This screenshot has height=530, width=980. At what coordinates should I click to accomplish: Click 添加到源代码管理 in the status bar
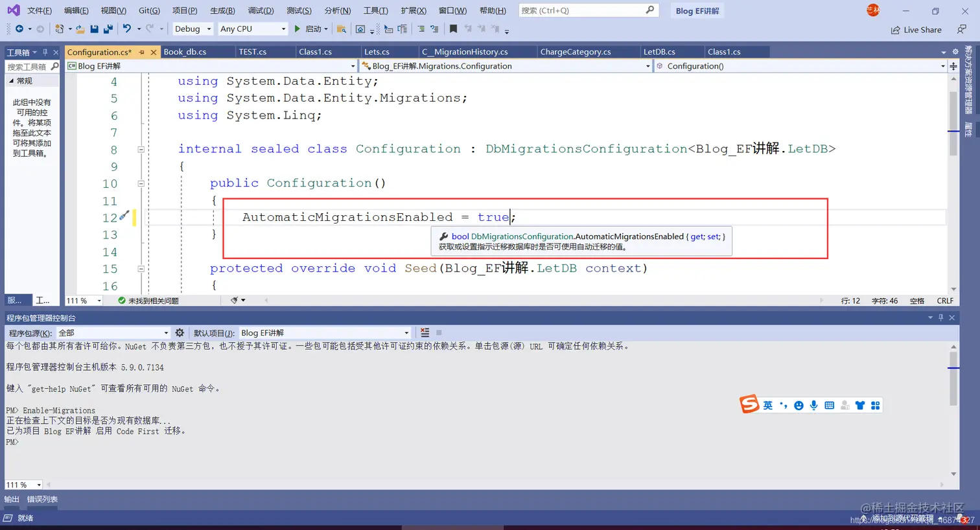(x=902, y=518)
